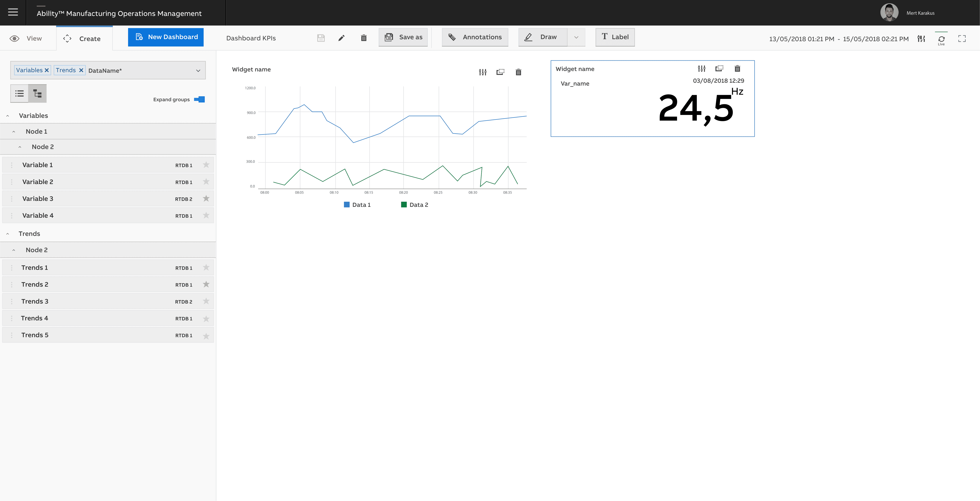Delete dashboard using toolbar trash icon

364,38
